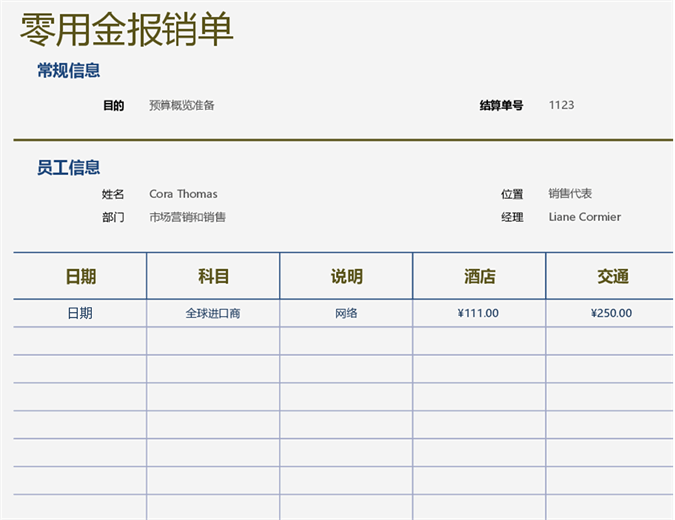
Task: Select the 结算单号 value 1123
Action: [561, 105]
